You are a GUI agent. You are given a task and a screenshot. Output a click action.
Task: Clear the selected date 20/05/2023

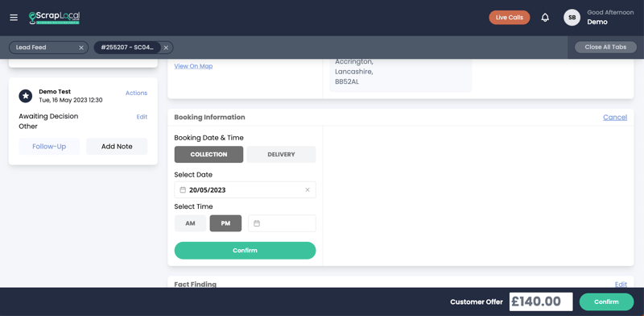tap(308, 190)
